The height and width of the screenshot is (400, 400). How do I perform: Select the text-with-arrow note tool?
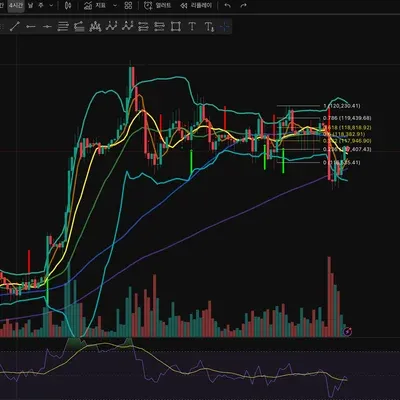209,26
